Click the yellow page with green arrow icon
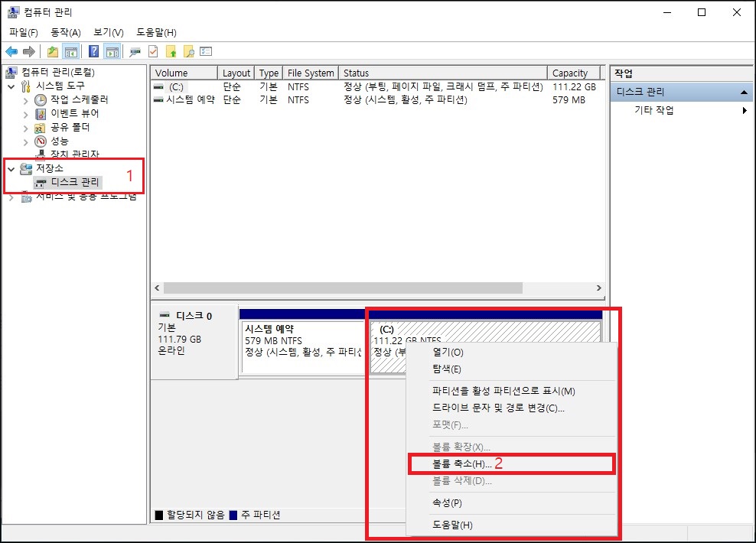756x543 pixels. coord(171,51)
